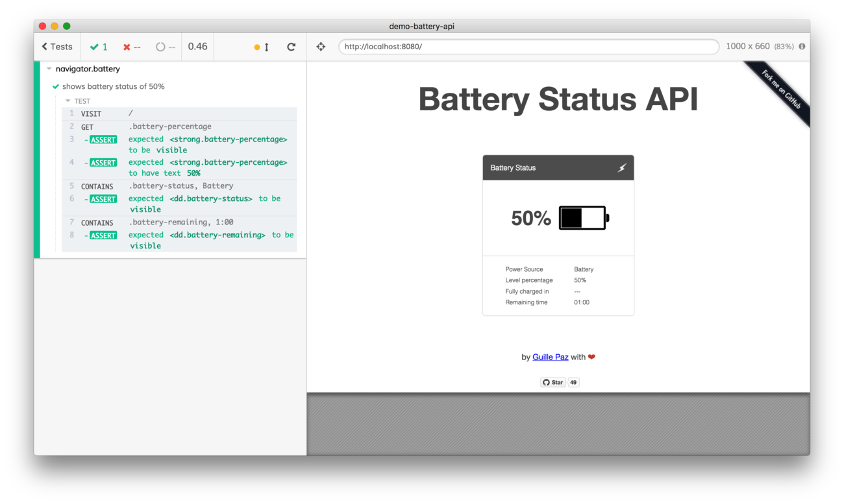Rerun all tests with reload icon

(292, 47)
